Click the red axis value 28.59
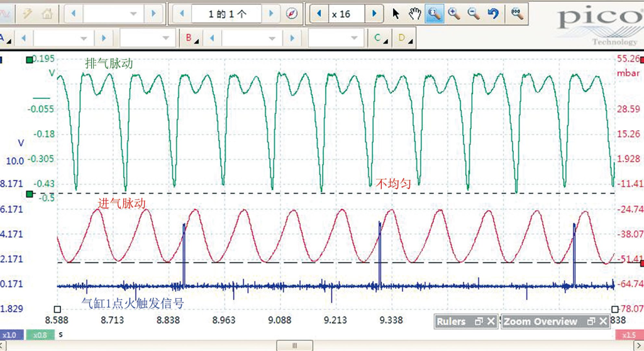The image size is (644, 351). (x=628, y=109)
